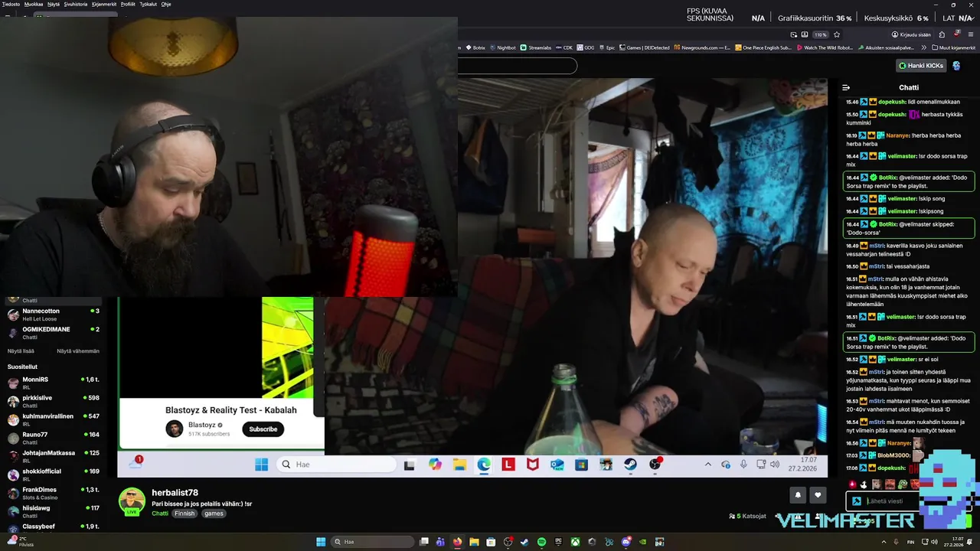Click Näytä vähemmän in sidebar
The image size is (980, 551).
tap(78, 350)
